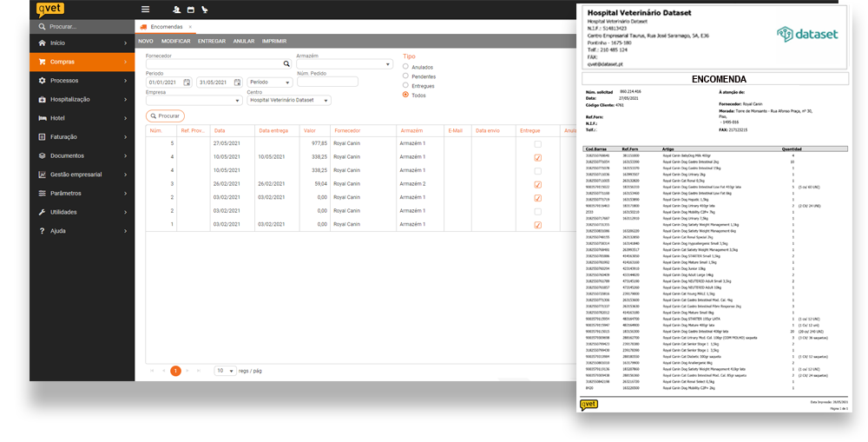The height and width of the screenshot is (442, 868).
Task: Expand the Ajuda menu chevron
Action: (126, 231)
